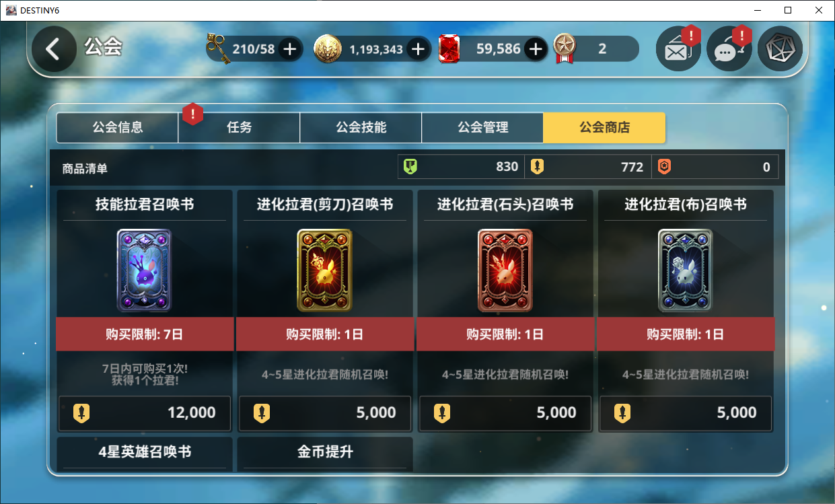Screen dimensions: 835x504
Task: Select the gold scissors 拉君 card image
Action: tap(325, 271)
